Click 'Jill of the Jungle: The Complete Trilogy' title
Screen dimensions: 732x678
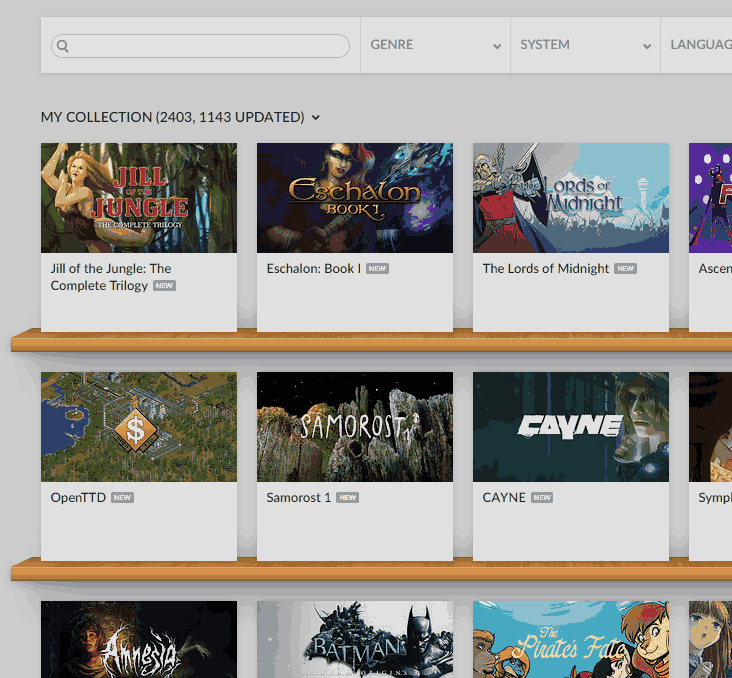click(111, 277)
